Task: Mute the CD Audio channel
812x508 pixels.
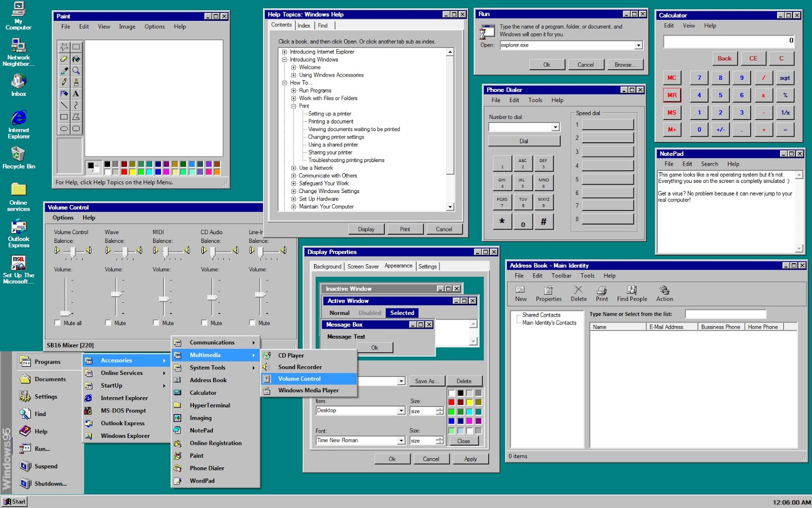Action: click(x=205, y=322)
